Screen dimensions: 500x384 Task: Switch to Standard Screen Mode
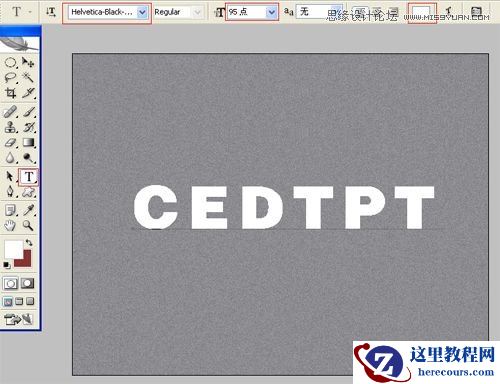[x=7, y=302]
